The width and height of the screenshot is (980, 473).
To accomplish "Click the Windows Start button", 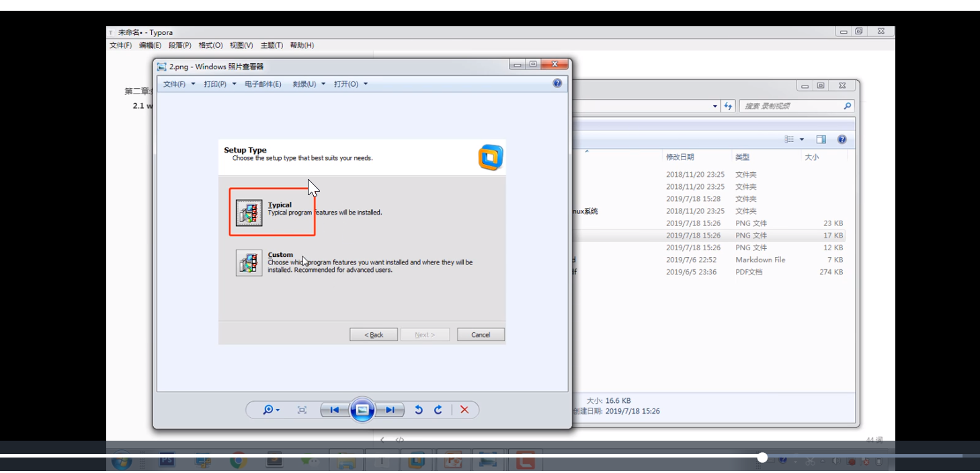I will (122, 462).
